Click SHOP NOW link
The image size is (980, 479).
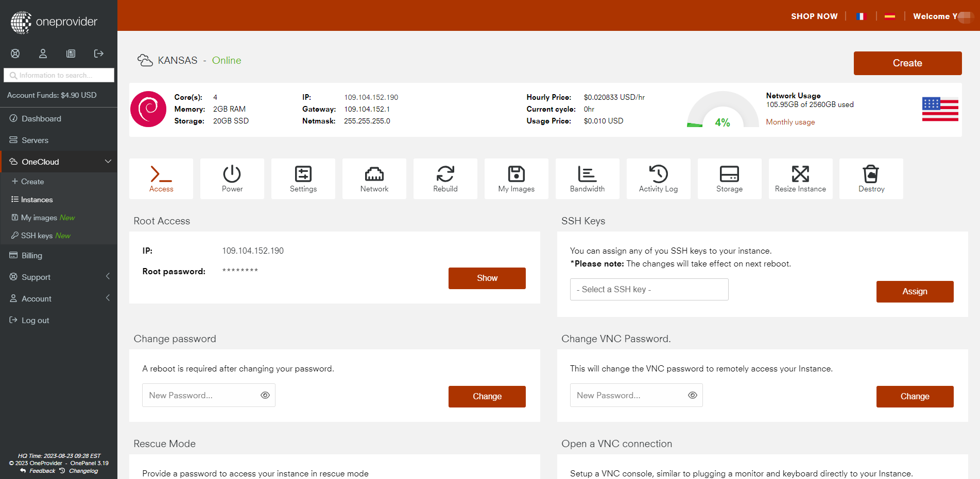[814, 16]
